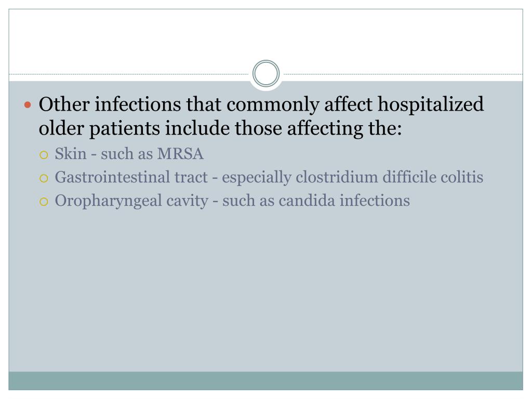
Task: Click the circular ornament at slide top center
Action: point(266,73)
